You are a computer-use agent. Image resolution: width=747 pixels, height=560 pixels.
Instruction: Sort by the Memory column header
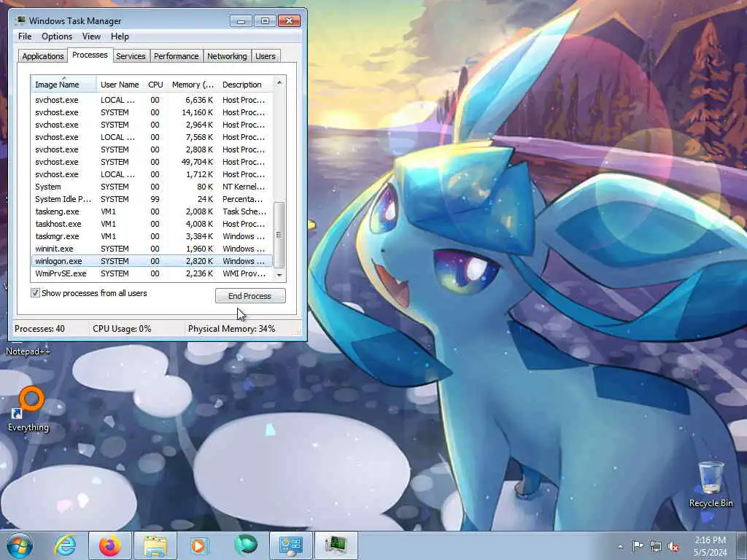(193, 85)
